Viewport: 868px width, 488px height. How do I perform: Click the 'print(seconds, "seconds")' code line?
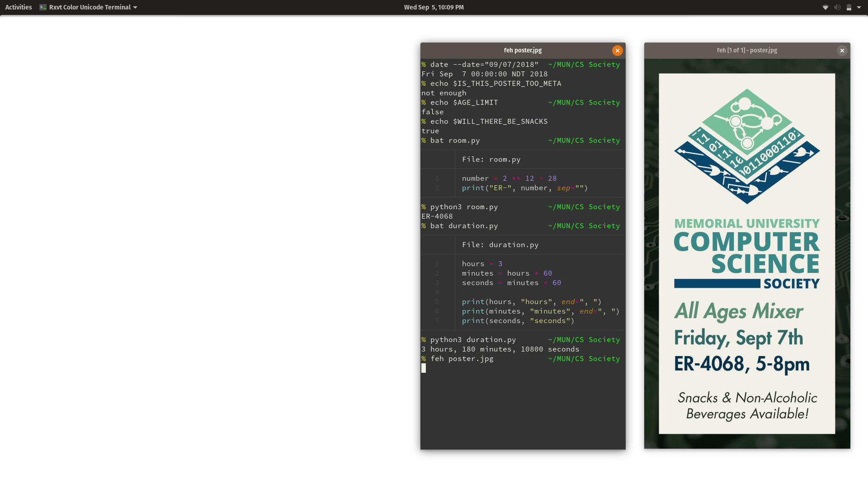point(518,321)
